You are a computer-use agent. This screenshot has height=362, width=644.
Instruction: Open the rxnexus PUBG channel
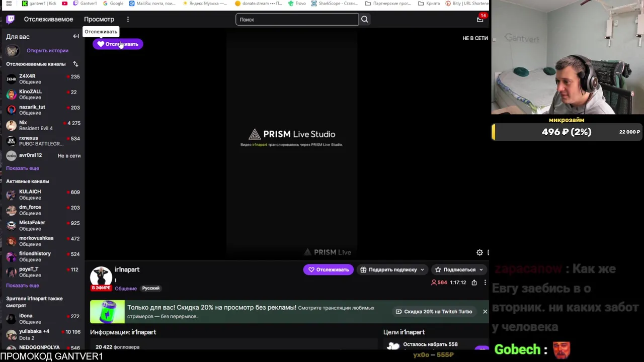coord(43,141)
